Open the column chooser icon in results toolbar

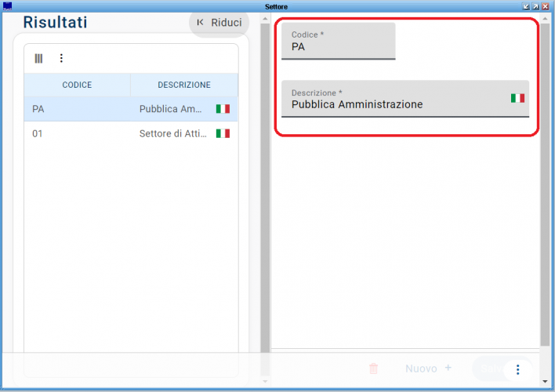(x=38, y=59)
